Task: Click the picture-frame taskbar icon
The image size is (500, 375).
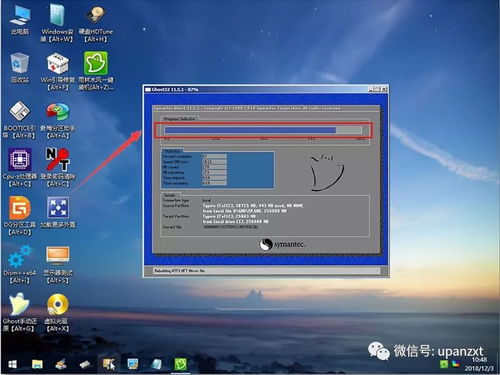Action: tap(133, 364)
